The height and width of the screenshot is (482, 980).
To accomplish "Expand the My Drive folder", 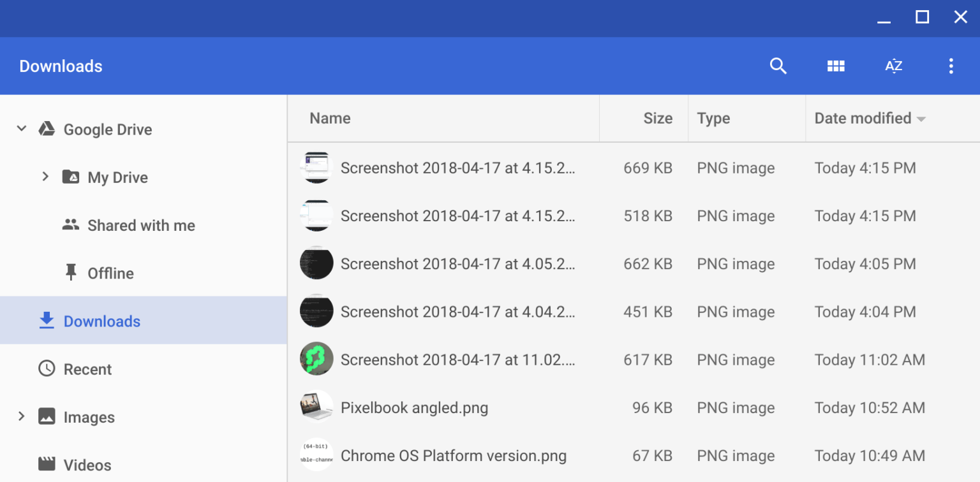I will click(45, 177).
